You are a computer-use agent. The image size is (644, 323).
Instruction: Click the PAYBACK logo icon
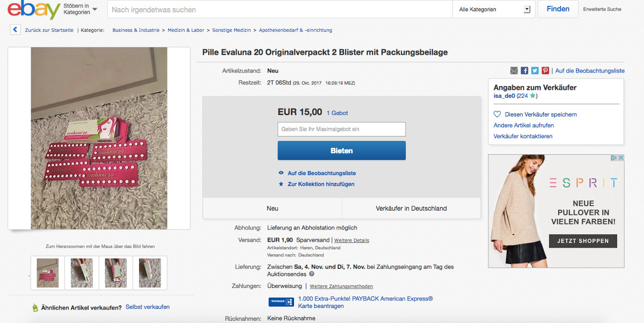pos(281,302)
